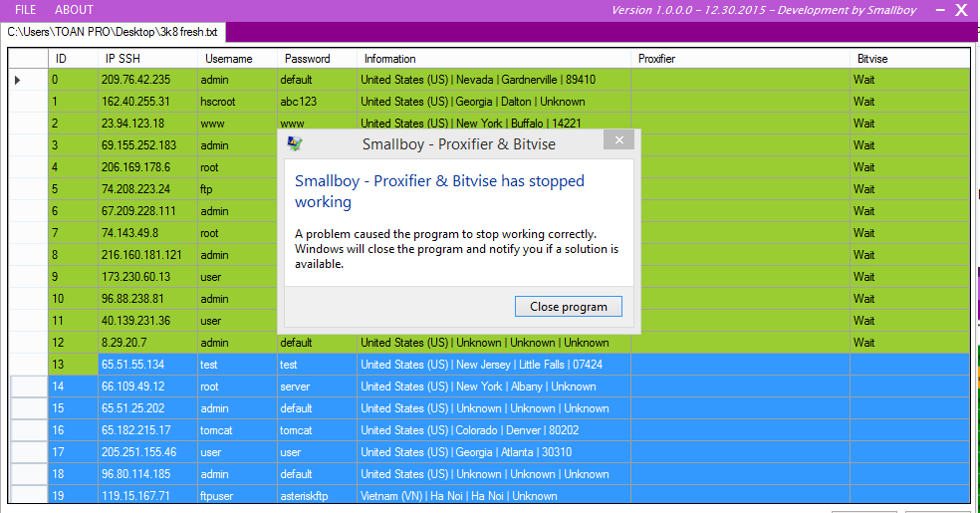The width and height of the screenshot is (980, 513).
Task: Close the main window with X icon
Action: point(961,10)
